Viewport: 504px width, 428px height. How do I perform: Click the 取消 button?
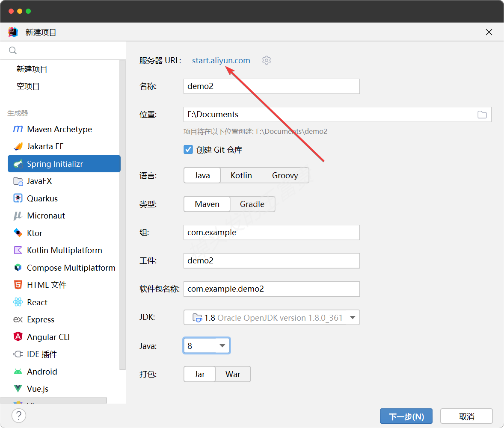[466, 416]
